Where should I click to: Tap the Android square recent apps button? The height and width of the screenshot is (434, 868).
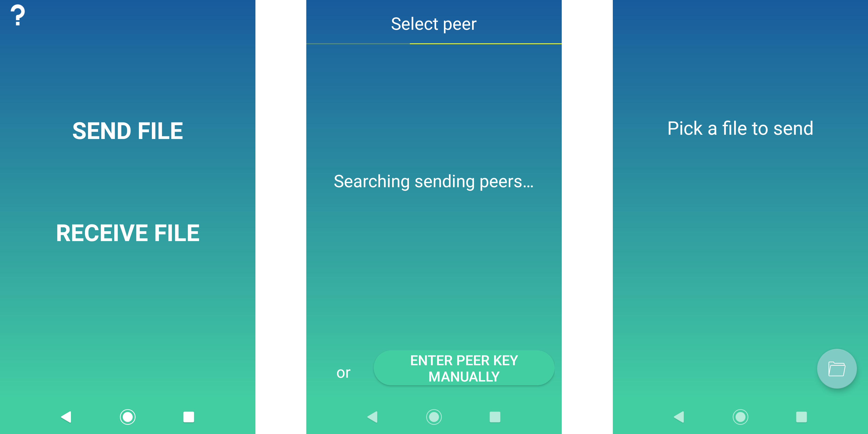(188, 417)
